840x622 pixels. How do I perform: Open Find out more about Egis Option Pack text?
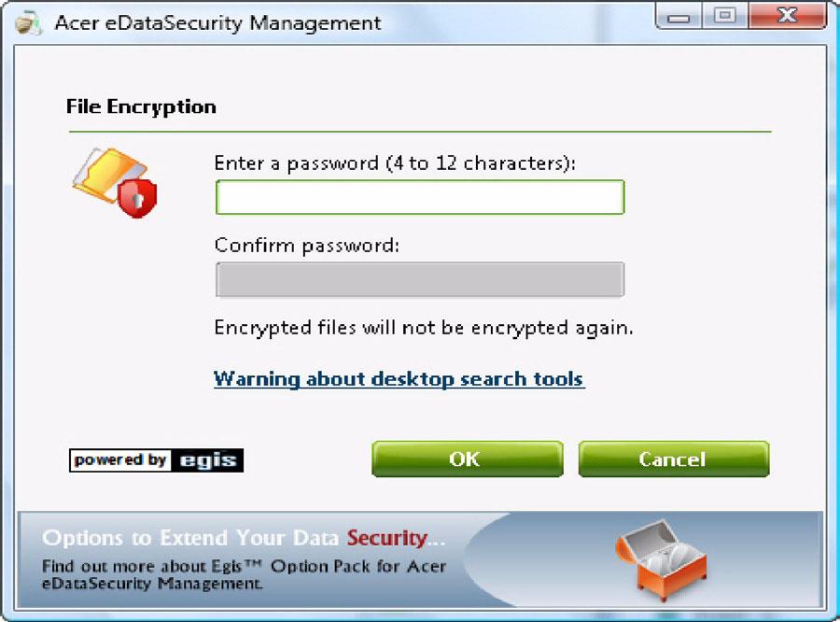(x=244, y=574)
